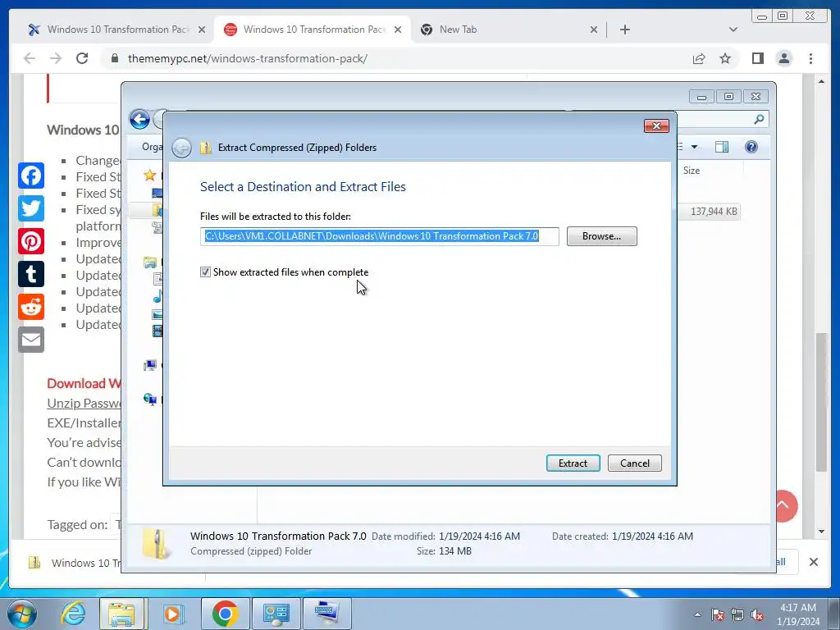Open Chrome profile icon

[783, 58]
